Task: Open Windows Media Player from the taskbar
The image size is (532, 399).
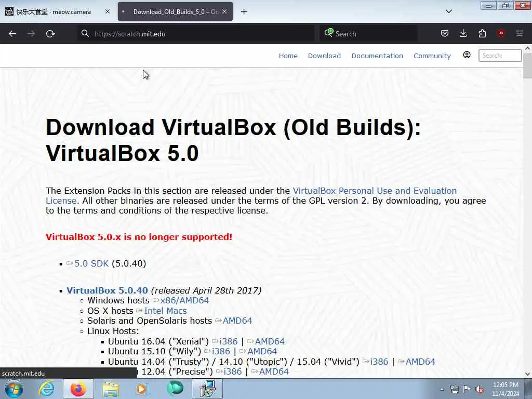Action: [142, 389]
